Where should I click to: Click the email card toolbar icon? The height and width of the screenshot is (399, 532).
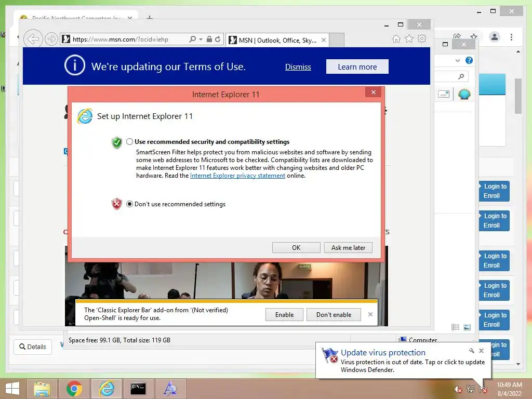click(x=444, y=94)
